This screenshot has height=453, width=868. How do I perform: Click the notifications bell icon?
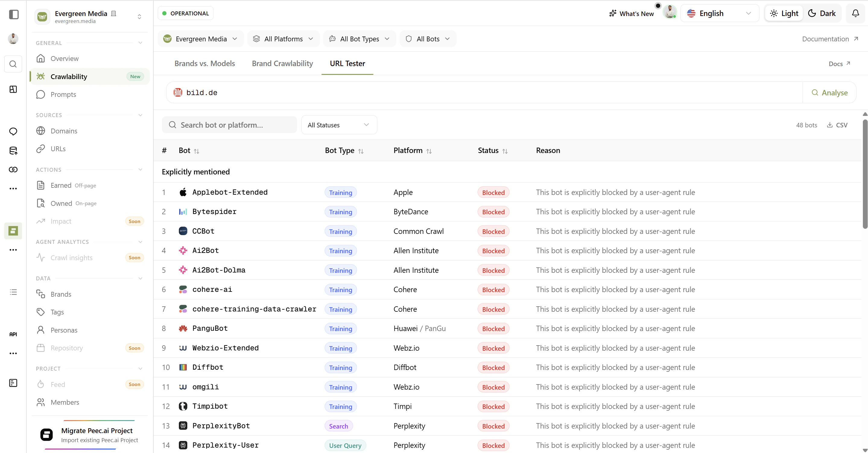click(x=855, y=13)
